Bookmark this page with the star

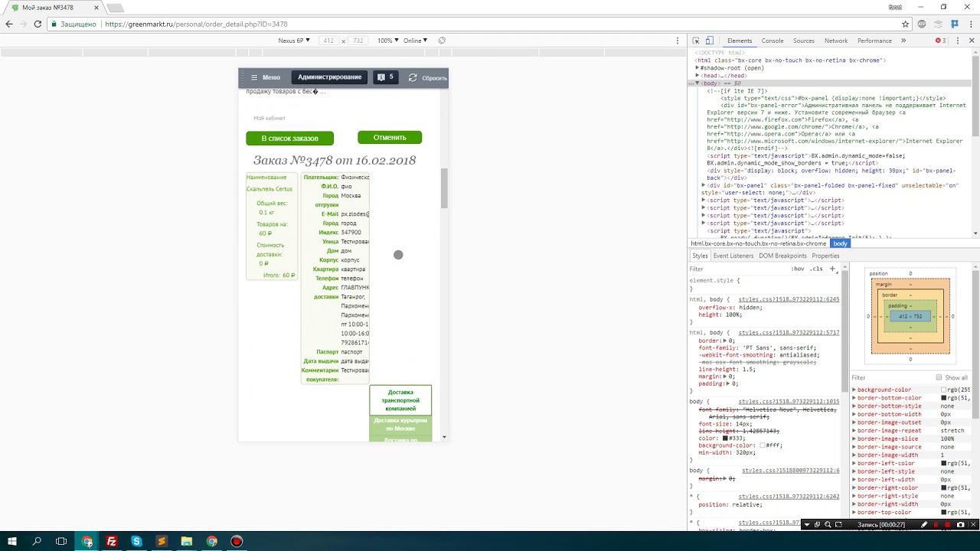coord(905,24)
